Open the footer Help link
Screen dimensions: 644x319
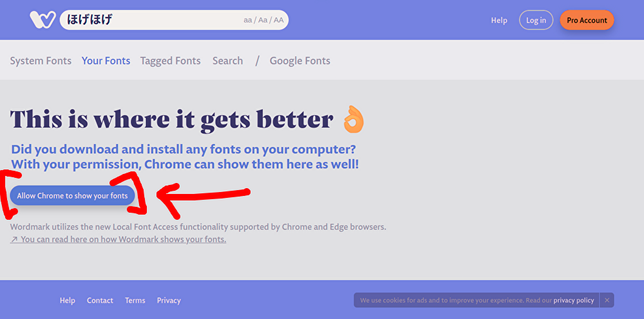pyautogui.click(x=68, y=300)
